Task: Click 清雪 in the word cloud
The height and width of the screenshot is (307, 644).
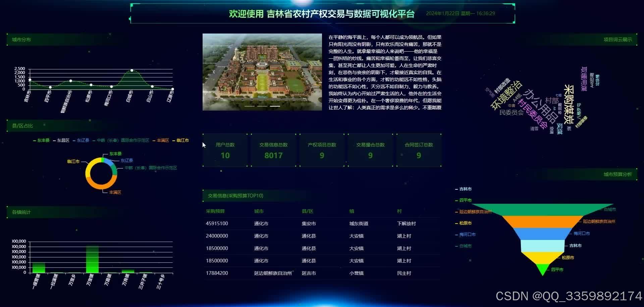Action: click(x=534, y=129)
